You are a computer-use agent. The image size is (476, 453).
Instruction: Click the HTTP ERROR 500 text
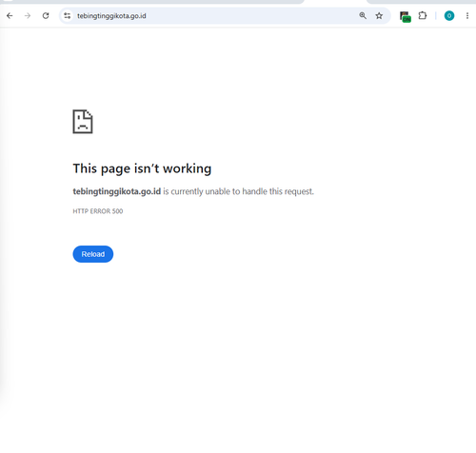tap(98, 211)
